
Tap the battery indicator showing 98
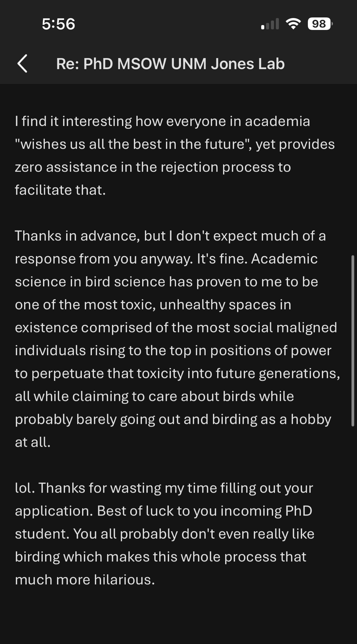tap(319, 24)
